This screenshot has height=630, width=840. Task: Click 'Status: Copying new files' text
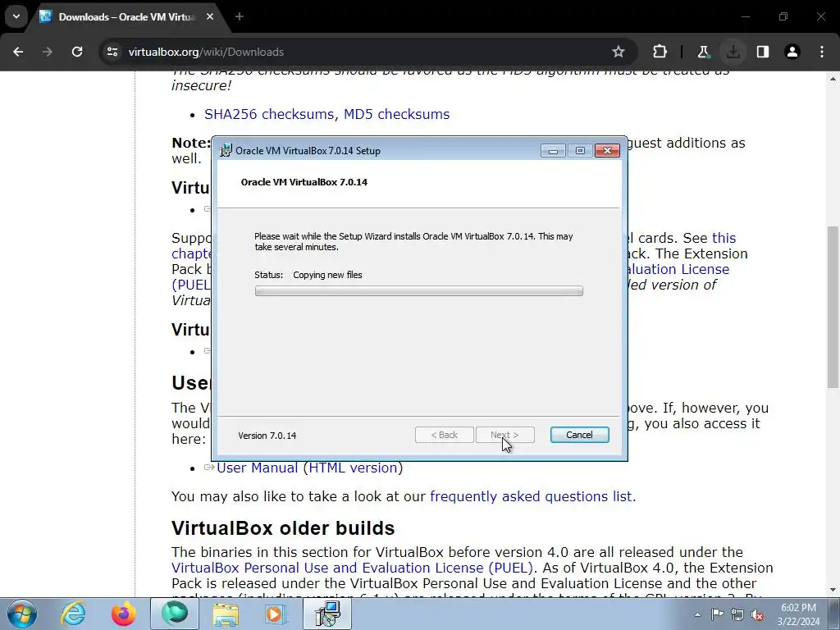click(x=308, y=275)
